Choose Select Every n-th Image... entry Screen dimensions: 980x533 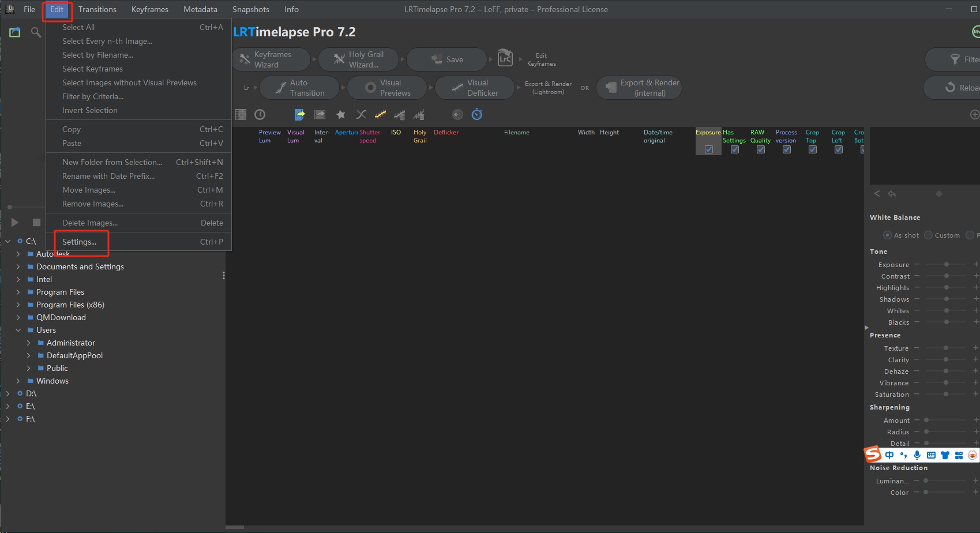(139, 41)
